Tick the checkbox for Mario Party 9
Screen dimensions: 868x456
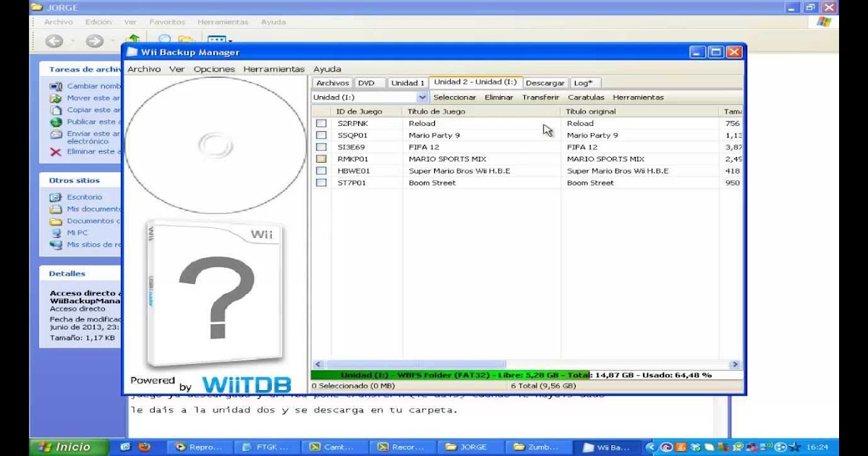pyautogui.click(x=321, y=135)
